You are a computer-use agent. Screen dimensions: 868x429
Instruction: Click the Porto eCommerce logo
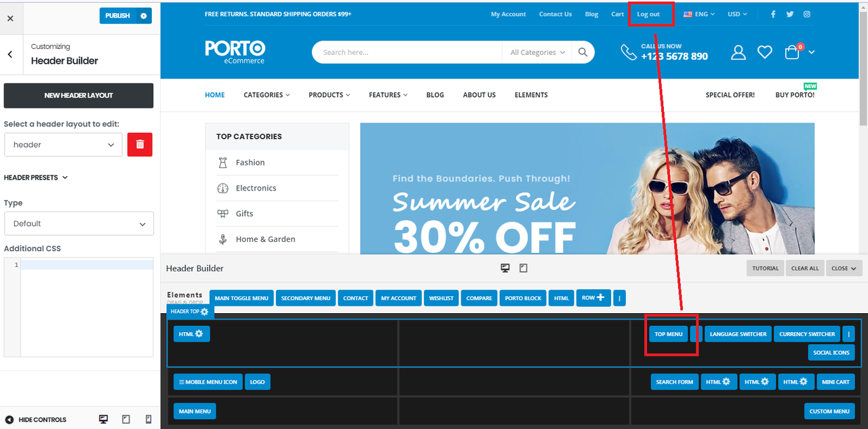coord(235,52)
